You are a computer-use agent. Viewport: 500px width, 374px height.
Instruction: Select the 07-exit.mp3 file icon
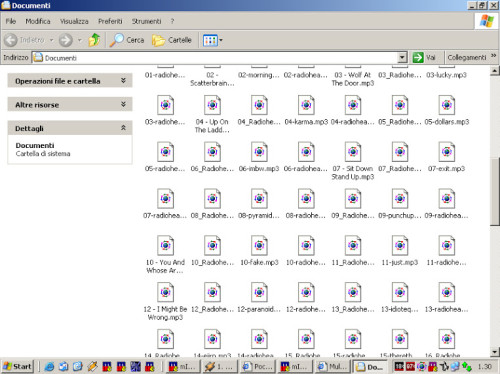click(447, 152)
